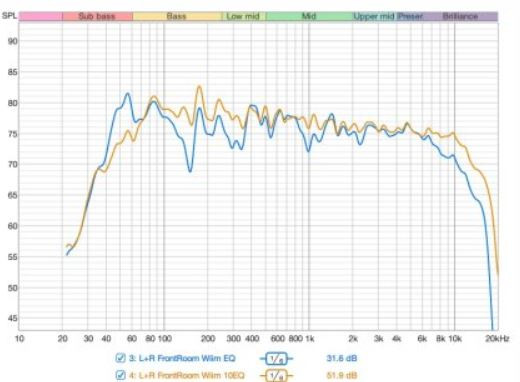This screenshot has width=520, height=382.
Task: Click the Brilliance band label
Action: (460, 16)
